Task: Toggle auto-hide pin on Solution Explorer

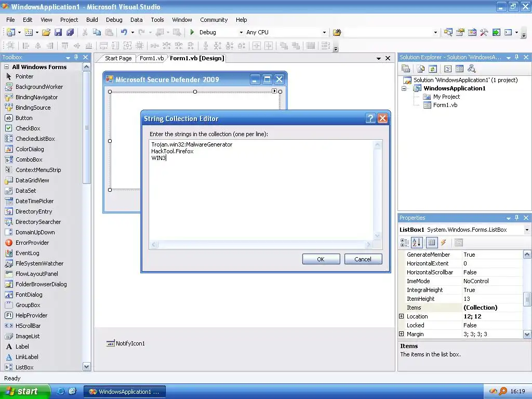Action: pyautogui.click(x=517, y=57)
